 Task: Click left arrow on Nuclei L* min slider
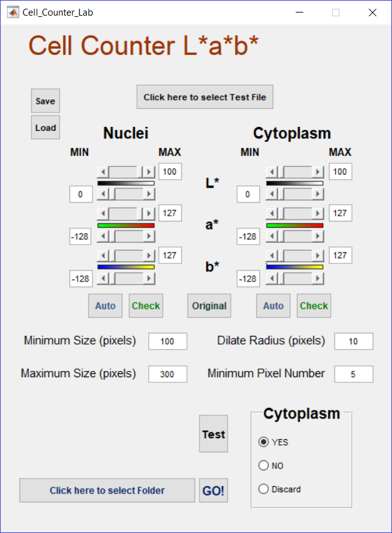click(103, 195)
